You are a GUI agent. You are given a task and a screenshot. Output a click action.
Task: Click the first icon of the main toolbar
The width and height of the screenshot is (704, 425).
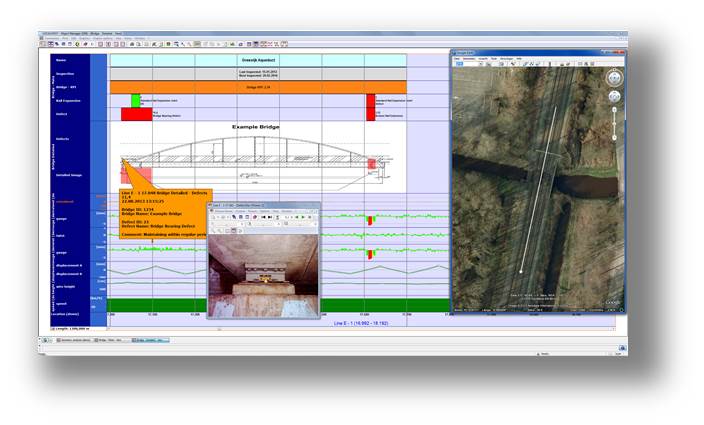coord(43,44)
